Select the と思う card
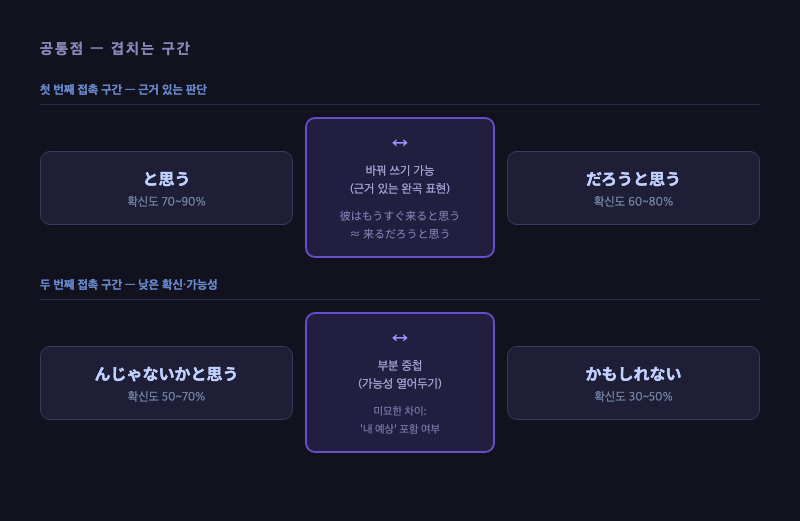Image resolution: width=800 pixels, height=521 pixels. pyautogui.click(x=166, y=188)
